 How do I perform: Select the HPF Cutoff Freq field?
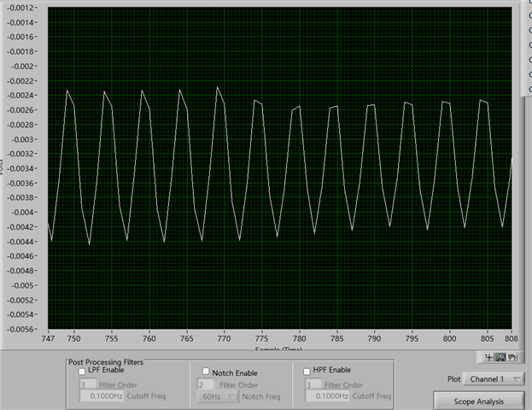click(x=327, y=396)
